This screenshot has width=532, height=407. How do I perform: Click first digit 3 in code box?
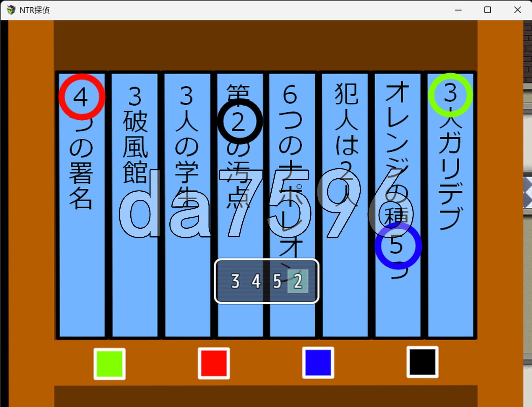click(x=235, y=281)
